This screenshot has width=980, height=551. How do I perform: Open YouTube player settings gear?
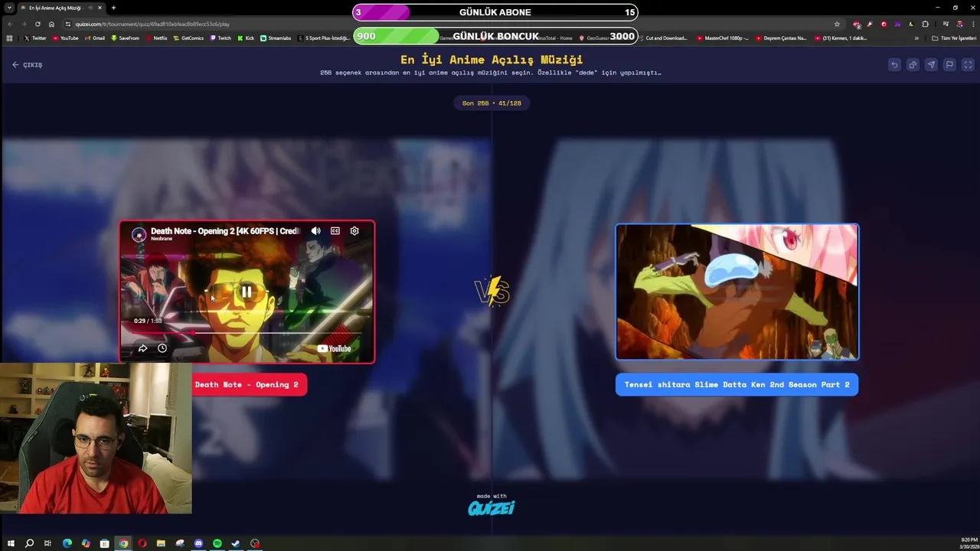coord(354,230)
